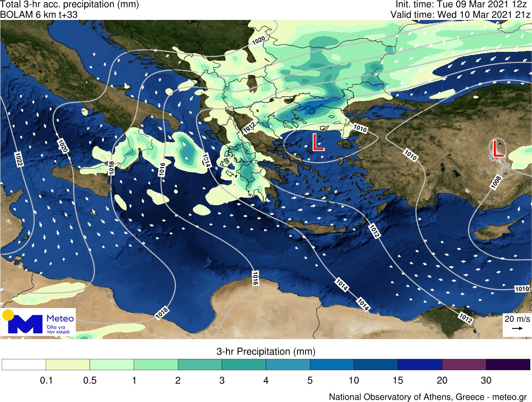
Task: Pick the legend swatch between 5 and 10 mm
Action: [332, 364]
